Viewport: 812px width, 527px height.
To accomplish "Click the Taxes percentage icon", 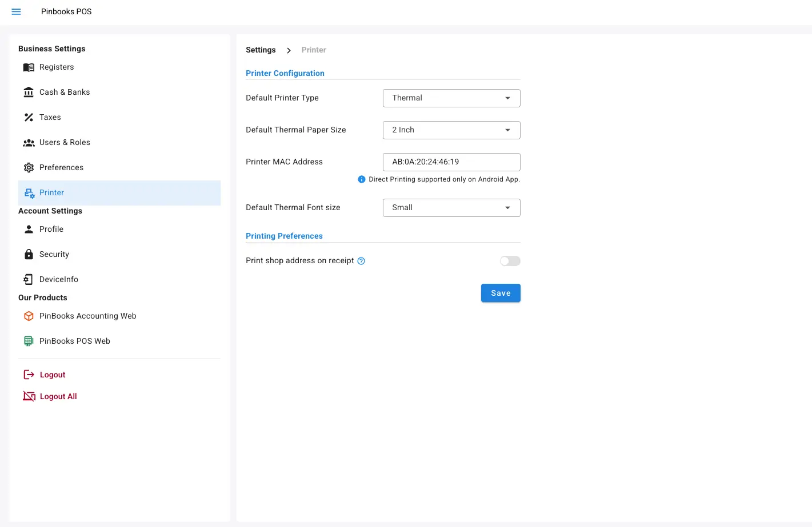I will [29, 117].
